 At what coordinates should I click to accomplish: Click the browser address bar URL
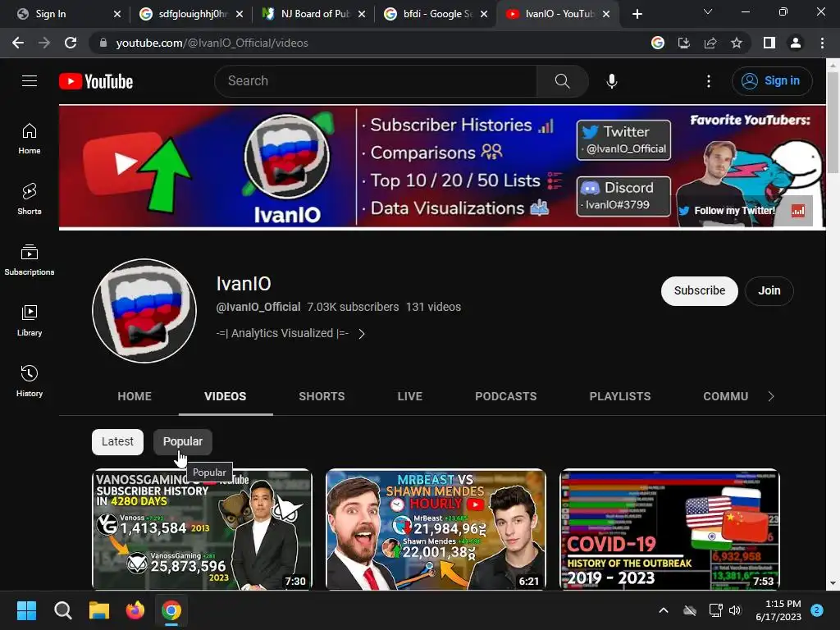click(x=212, y=43)
